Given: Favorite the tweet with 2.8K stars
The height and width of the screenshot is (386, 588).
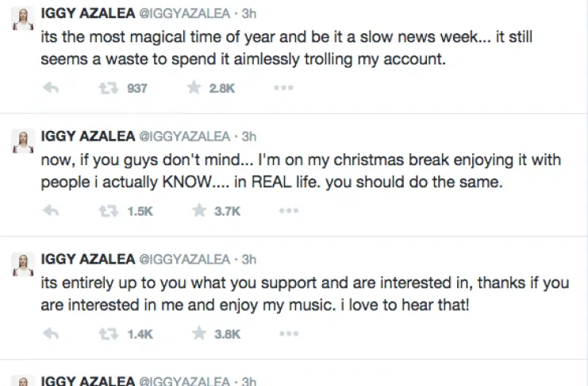Looking at the screenshot, I should 194,88.
